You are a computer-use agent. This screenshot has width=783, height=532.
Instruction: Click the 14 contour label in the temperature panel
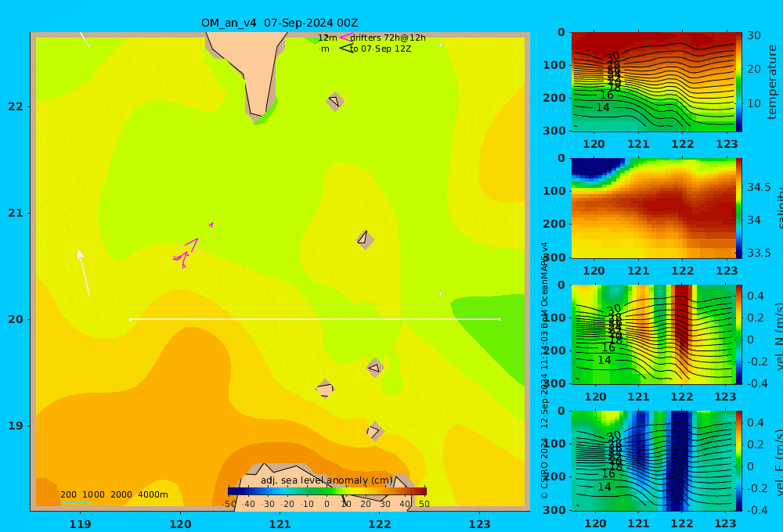pos(603,107)
